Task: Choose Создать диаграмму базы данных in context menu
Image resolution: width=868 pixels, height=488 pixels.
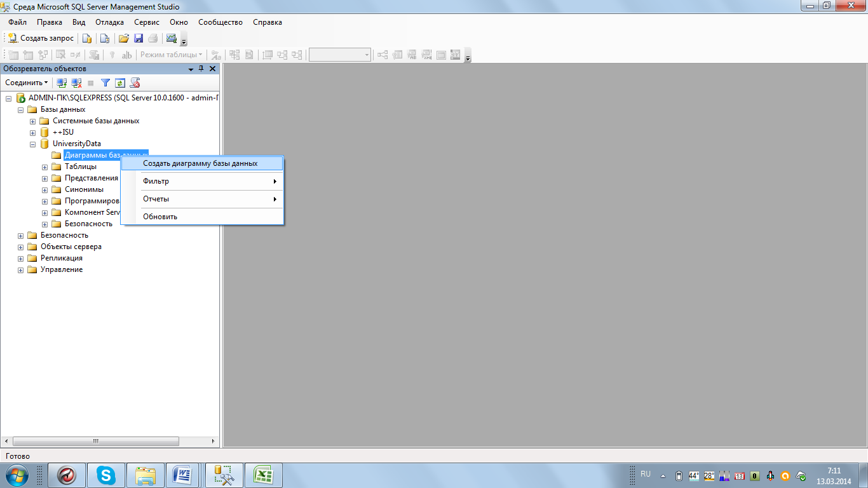Action: click(x=202, y=163)
